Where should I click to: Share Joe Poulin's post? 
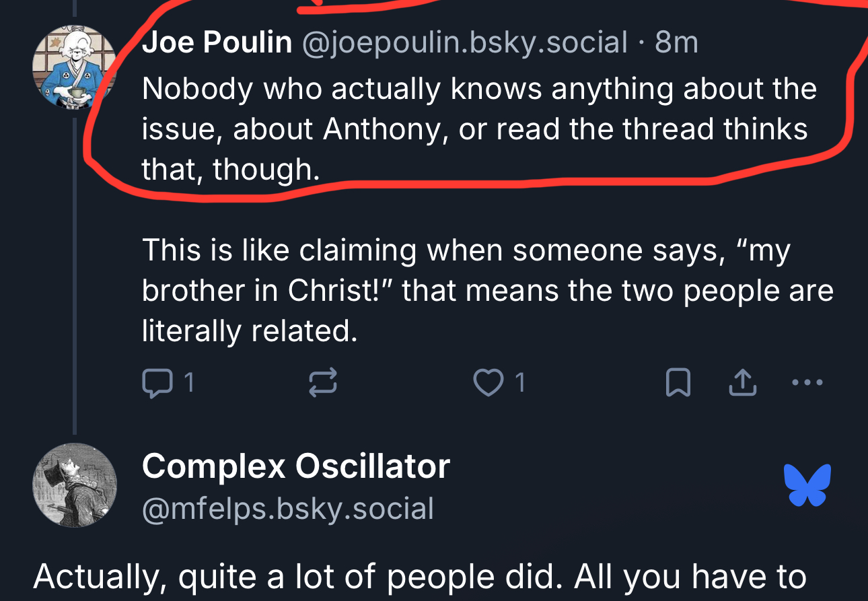coord(742,383)
